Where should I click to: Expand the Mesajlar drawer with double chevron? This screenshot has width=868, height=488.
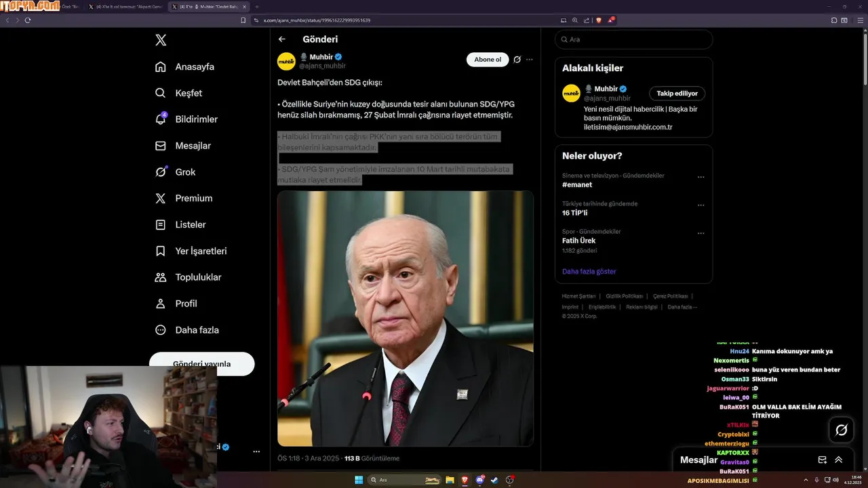point(839,460)
